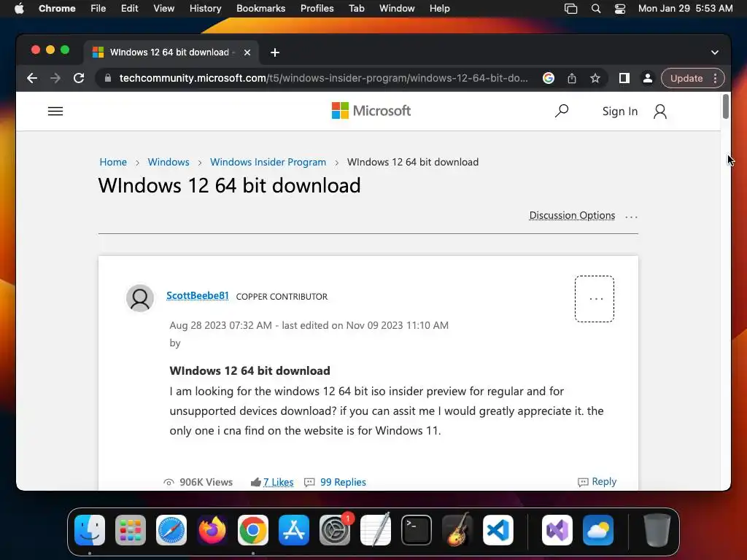Open a new tab with plus button

tap(275, 52)
